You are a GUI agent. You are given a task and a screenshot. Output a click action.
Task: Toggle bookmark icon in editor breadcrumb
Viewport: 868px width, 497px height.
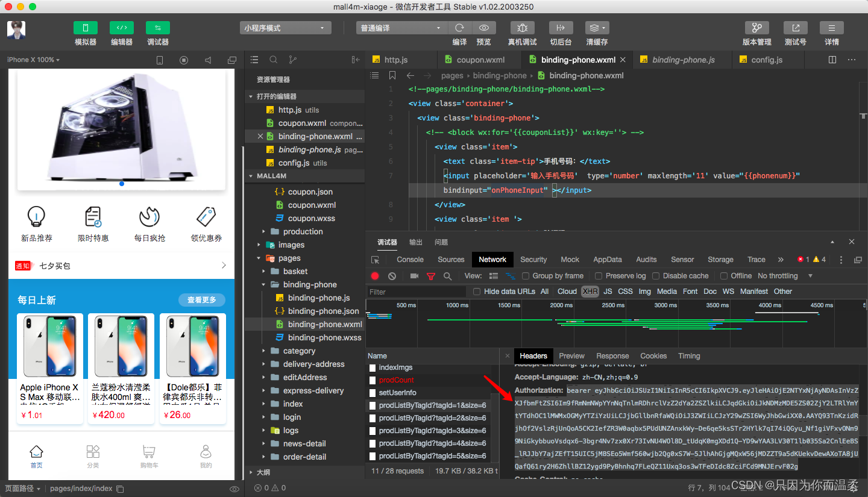point(392,75)
